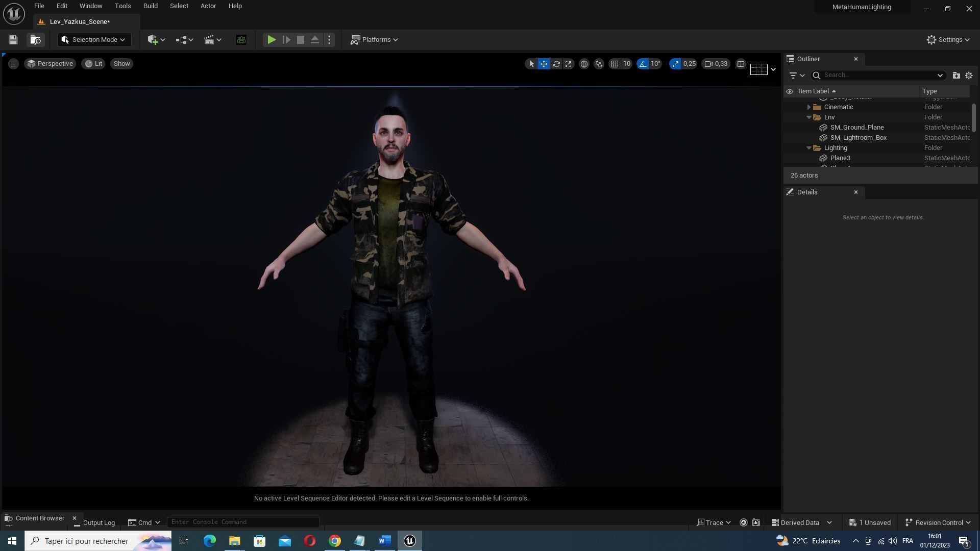The image size is (980, 551).
Task: Select SM_Lightroom_Box in Outliner
Action: [x=858, y=138]
